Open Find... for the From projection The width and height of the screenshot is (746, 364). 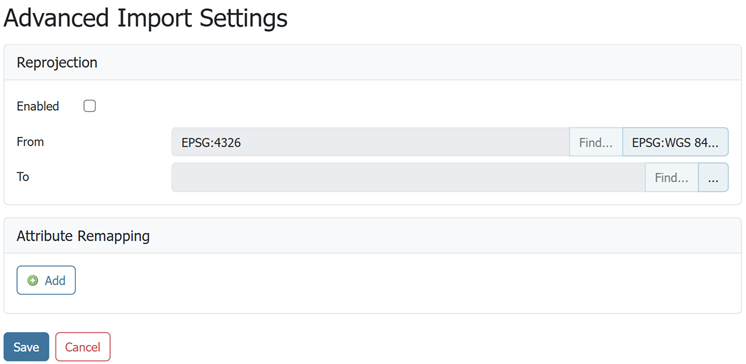tap(596, 142)
